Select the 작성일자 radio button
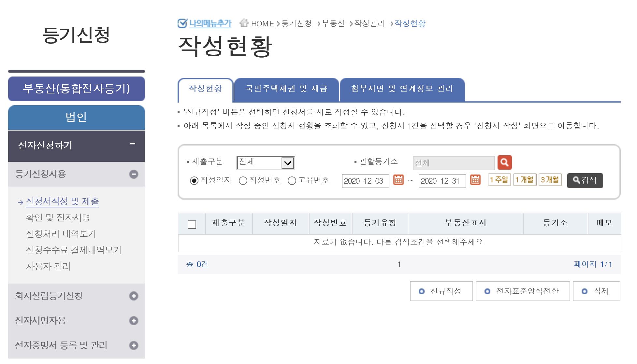This screenshot has height=364, width=637. [194, 181]
